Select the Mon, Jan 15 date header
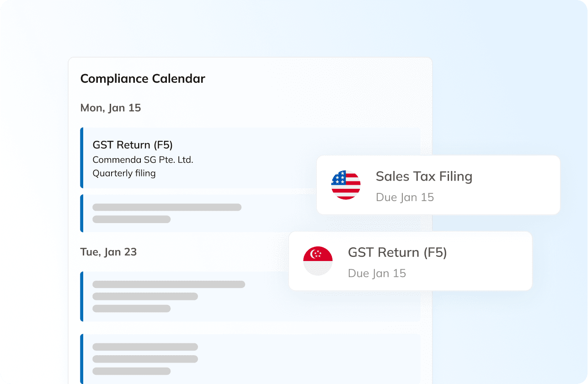The height and width of the screenshot is (384, 588). 111,108
